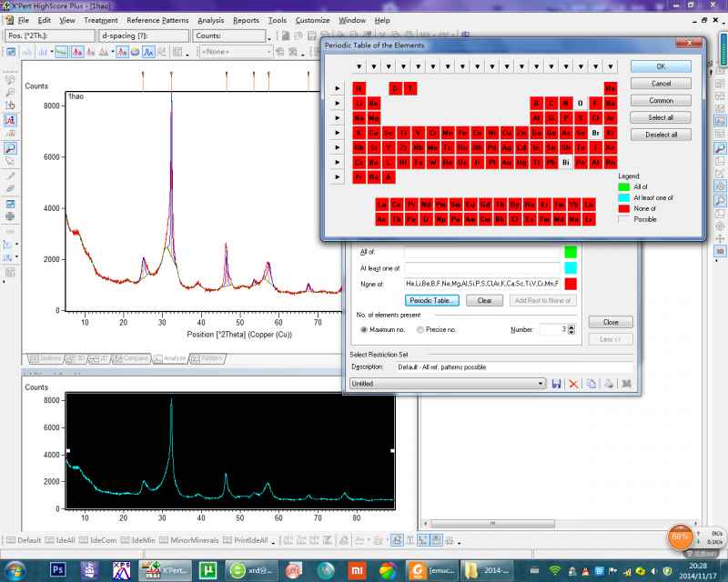Click the Bi element in periodic table
This screenshot has width=728, height=582.
[x=566, y=162]
